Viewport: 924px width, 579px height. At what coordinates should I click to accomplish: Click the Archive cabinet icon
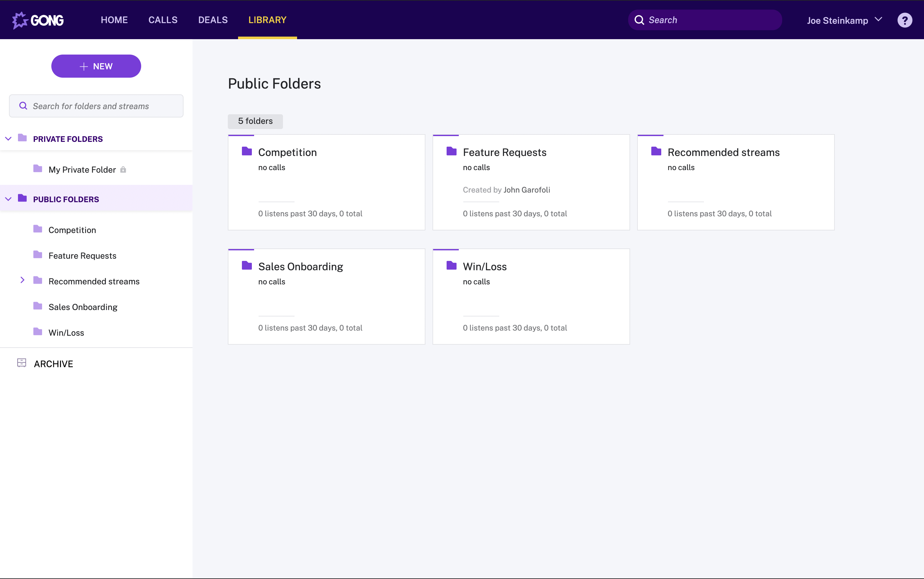click(x=22, y=363)
